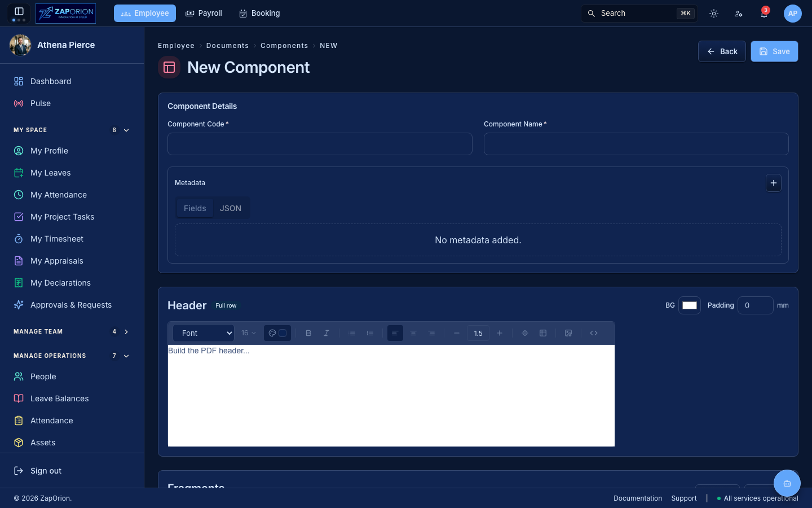The height and width of the screenshot is (508, 812).
Task: Open the Documentation link
Action: [x=638, y=498]
